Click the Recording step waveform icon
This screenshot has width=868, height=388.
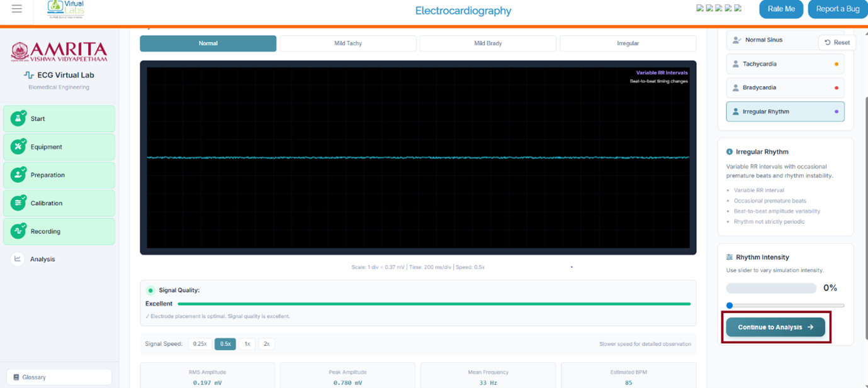18,231
